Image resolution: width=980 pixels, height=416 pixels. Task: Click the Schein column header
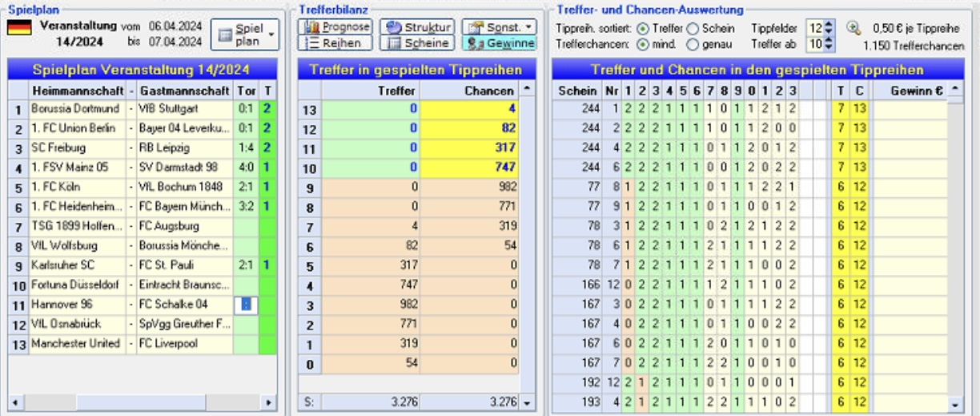(576, 90)
